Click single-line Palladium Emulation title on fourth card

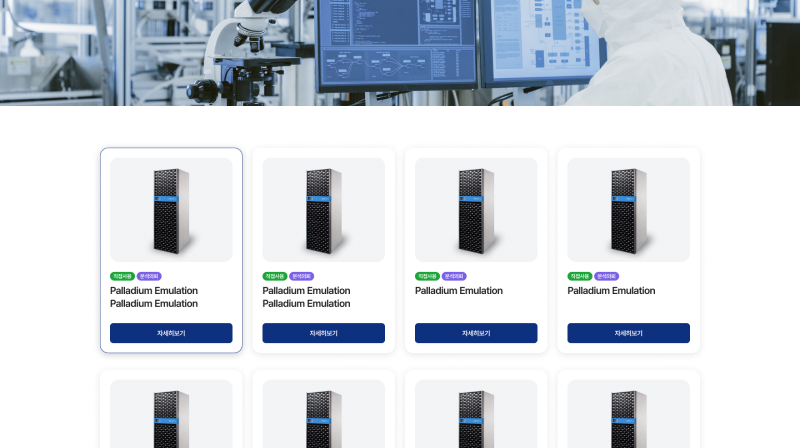(611, 290)
